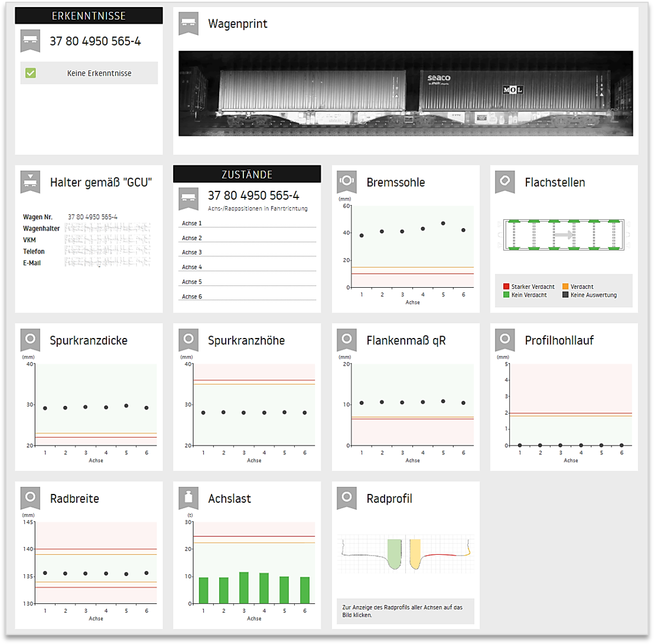Click the Bremssohle brake icon
Viewport: 654px width, 644px height.
(347, 183)
